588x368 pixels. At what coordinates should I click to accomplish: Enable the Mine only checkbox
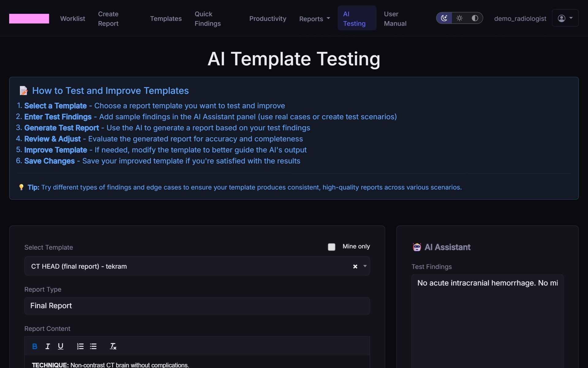click(331, 247)
